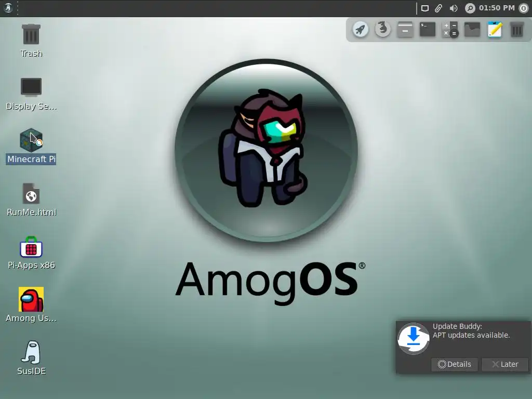
Task: Click the 01:50 PM clock
Action: point(497,8)
